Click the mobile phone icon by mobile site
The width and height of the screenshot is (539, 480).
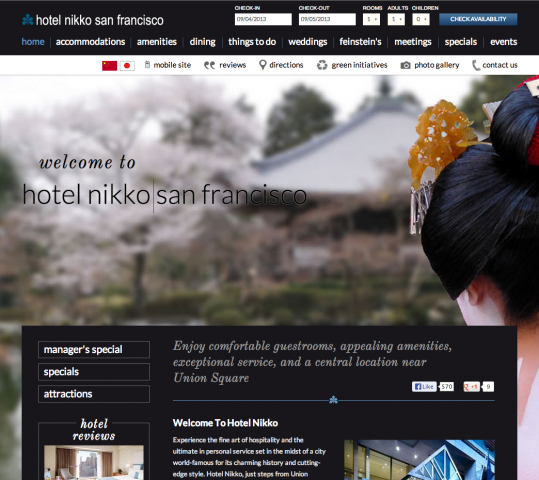(147, 65)
